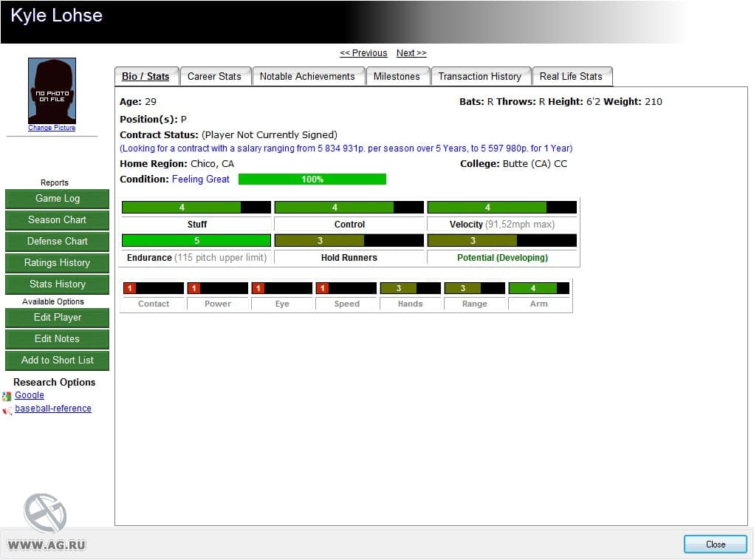This screenshot has height=560, width=754.
Task: Open the Defense Chart report
Action: click(57, 241)
